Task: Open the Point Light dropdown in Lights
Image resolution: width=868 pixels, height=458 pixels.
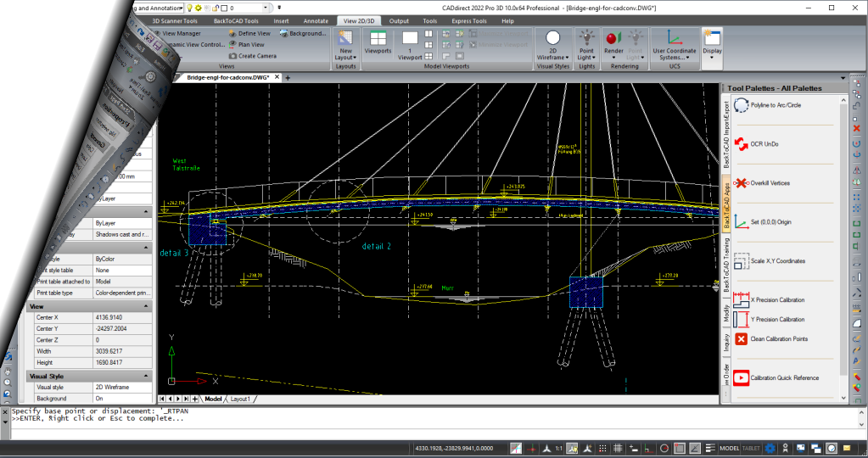Action: [586, 54]
